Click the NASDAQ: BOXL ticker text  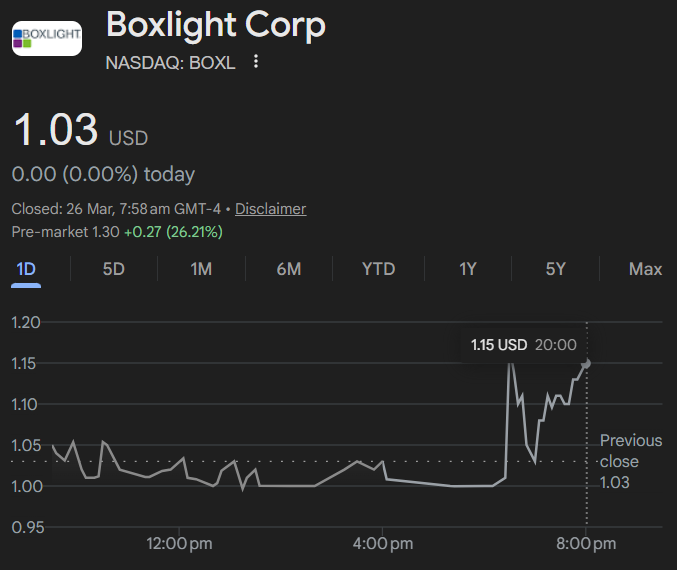click(171, 63)
